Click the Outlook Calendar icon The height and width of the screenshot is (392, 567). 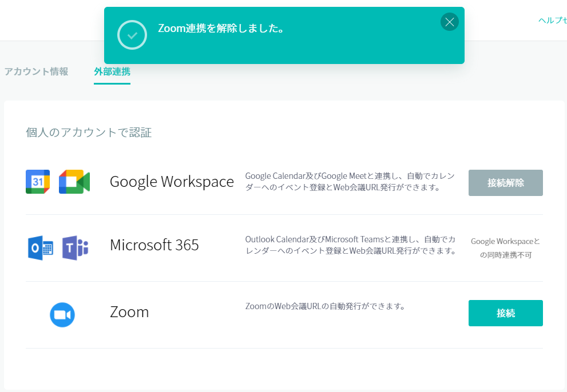tap(40, 248)
